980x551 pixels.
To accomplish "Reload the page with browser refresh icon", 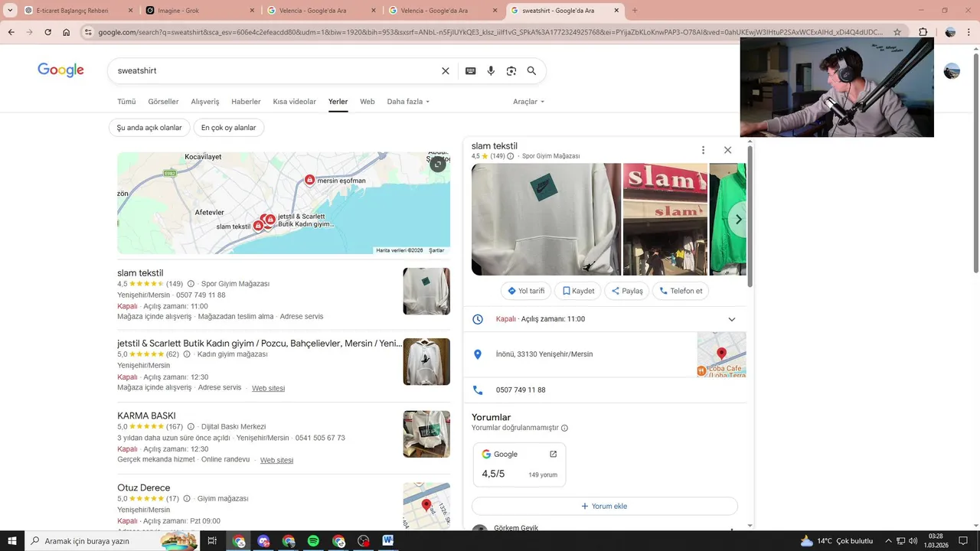I will click(47, 32).
